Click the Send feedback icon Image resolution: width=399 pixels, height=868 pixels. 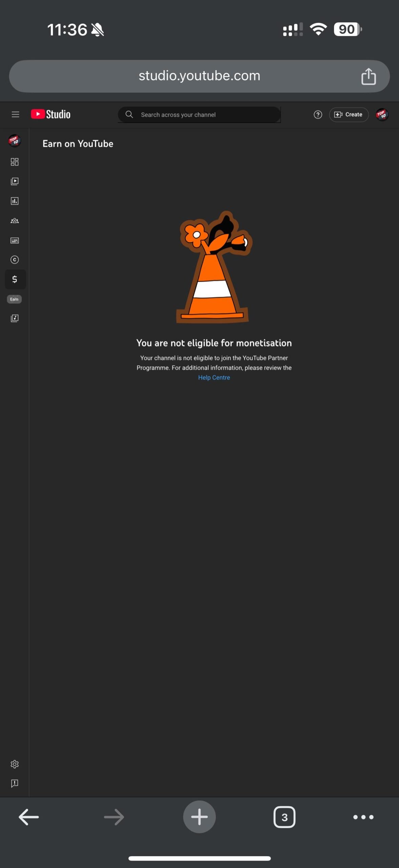(15, 784)
